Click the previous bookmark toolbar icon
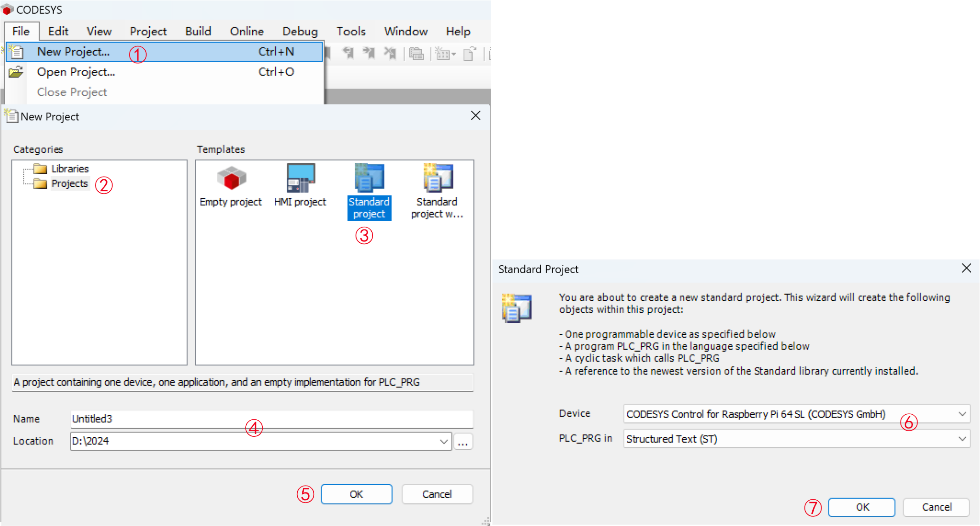This screenshot has width=980, height=526. pyautogui.click(x=348, y=54)
